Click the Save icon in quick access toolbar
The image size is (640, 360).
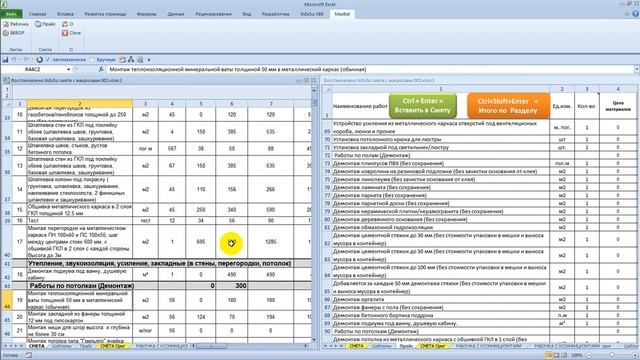[x=5, y=60]
